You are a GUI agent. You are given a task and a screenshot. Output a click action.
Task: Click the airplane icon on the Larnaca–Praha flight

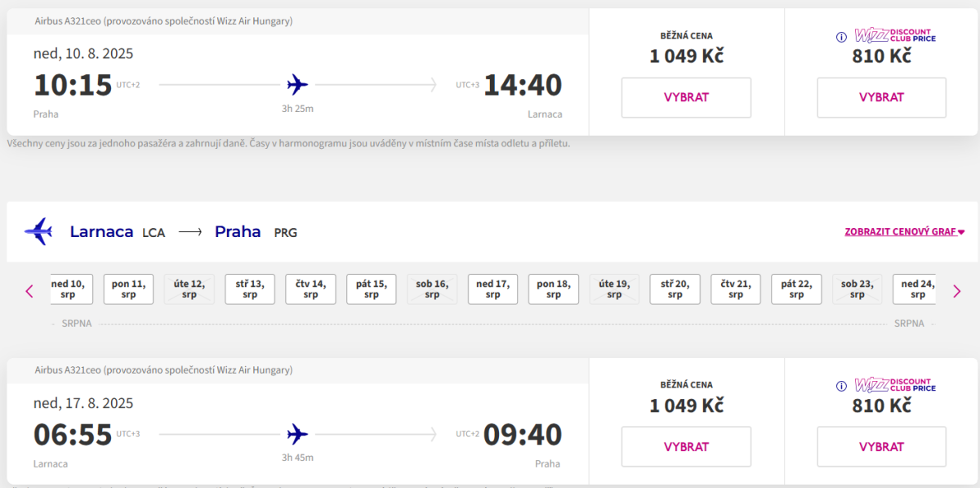click(298, 434)
